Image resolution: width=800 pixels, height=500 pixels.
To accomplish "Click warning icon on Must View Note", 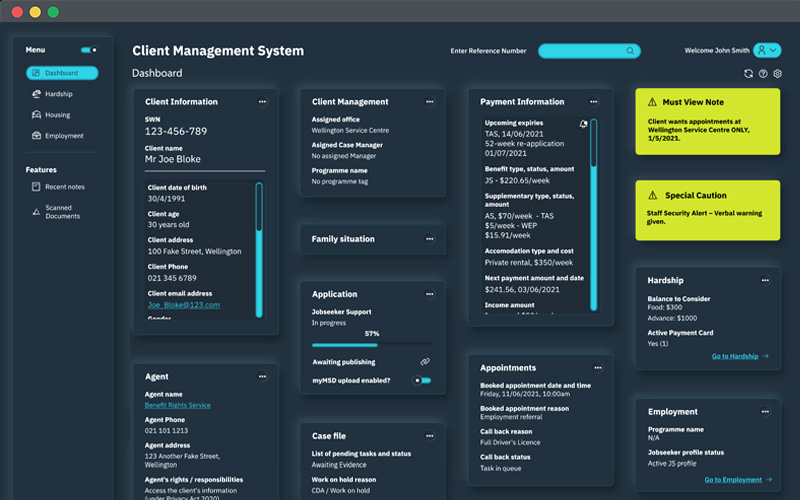I will pos(652,102).
